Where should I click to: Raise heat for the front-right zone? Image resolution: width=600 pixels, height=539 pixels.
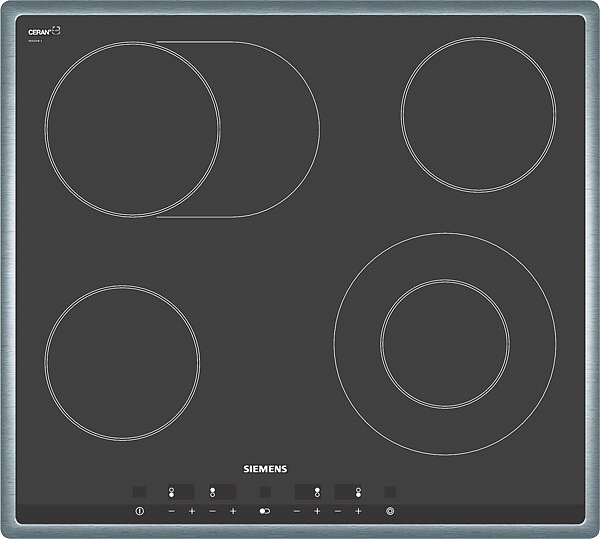[358, 511]
